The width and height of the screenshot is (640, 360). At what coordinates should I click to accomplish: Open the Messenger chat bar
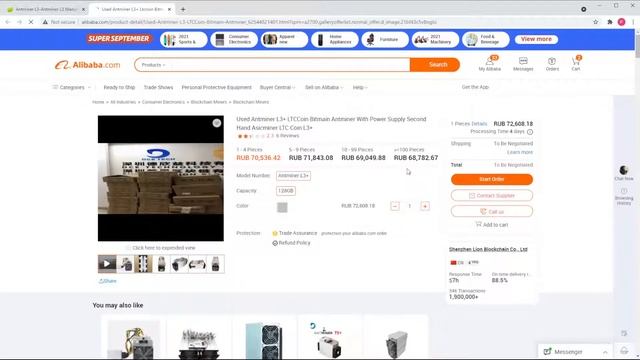coord(575,351)
